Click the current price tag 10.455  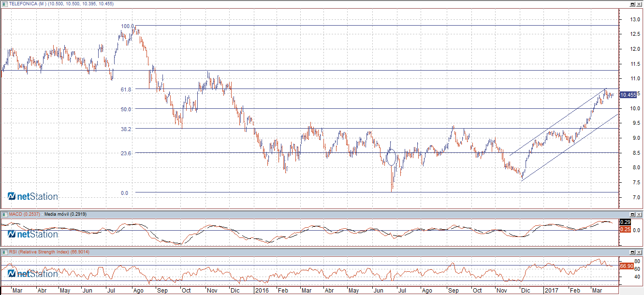pos(628,95)
